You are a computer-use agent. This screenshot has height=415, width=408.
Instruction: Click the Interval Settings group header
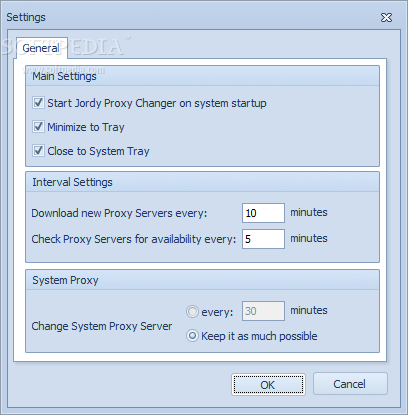pyautogui.click(x=202, y=182)
